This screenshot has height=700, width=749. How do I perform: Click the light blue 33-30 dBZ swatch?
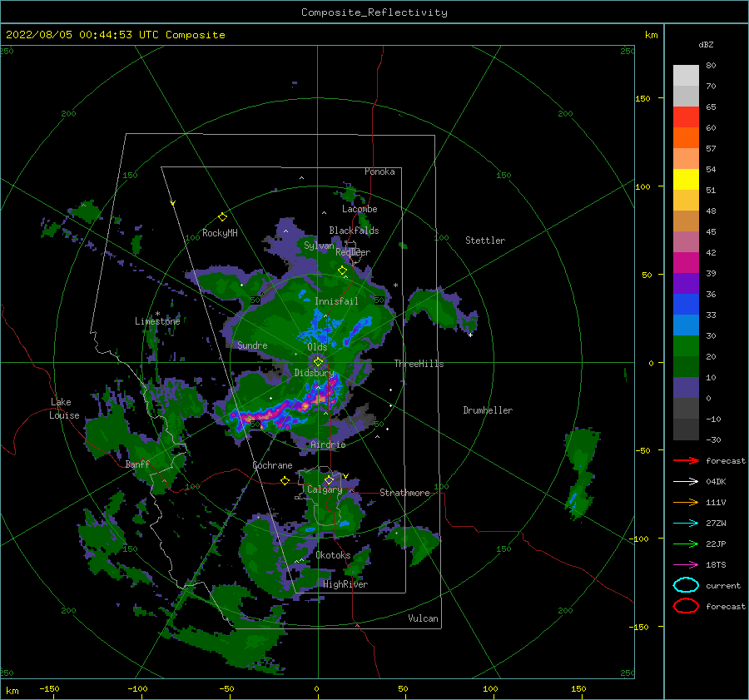686,325
